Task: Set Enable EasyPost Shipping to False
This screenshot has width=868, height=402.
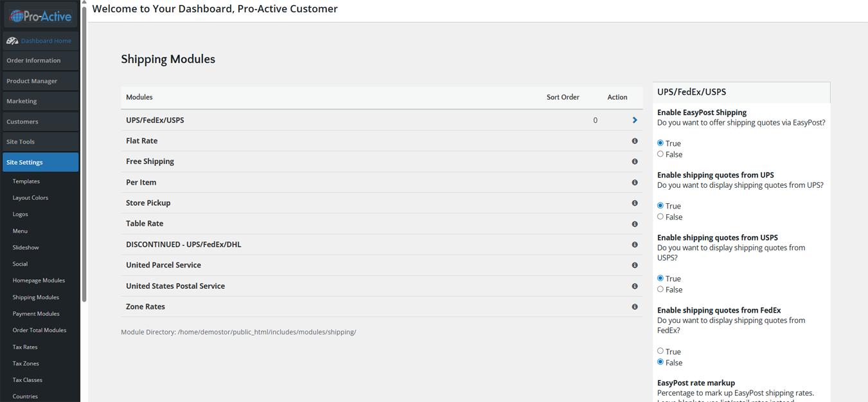Action: [660, 154]
